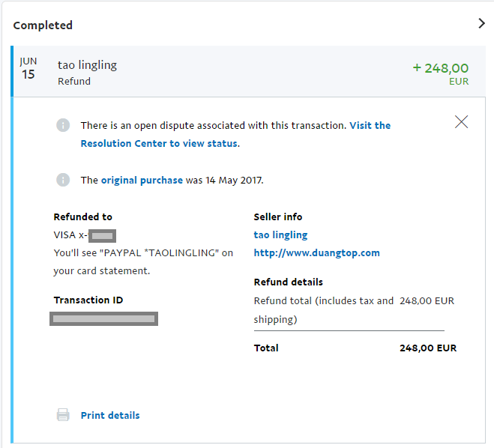Open tao lingling seller info link
Viewport: 494px width, 448px height.
pyautogui.click(x=280, y=234)
